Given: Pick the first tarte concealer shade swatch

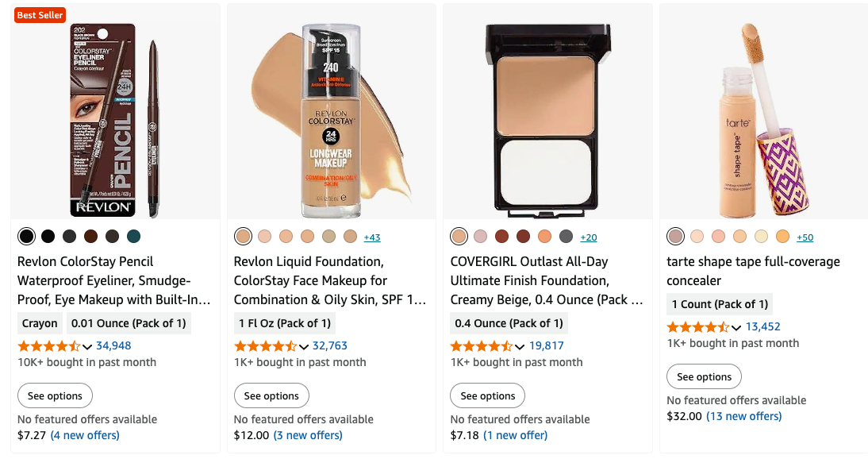Looking at the screenshot, I should click(675, 236).
